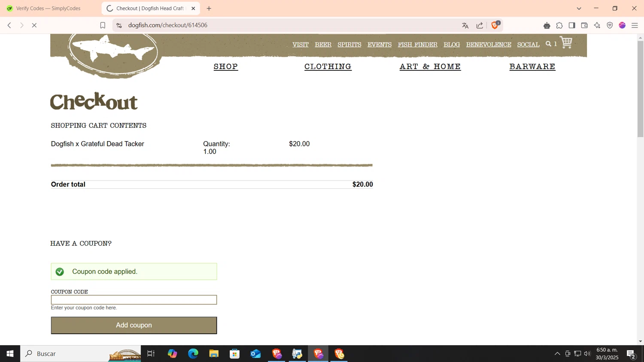Open File Explorer from taskbar
The width and height of the screenshot is (644, 362).
tap(214, 353)
